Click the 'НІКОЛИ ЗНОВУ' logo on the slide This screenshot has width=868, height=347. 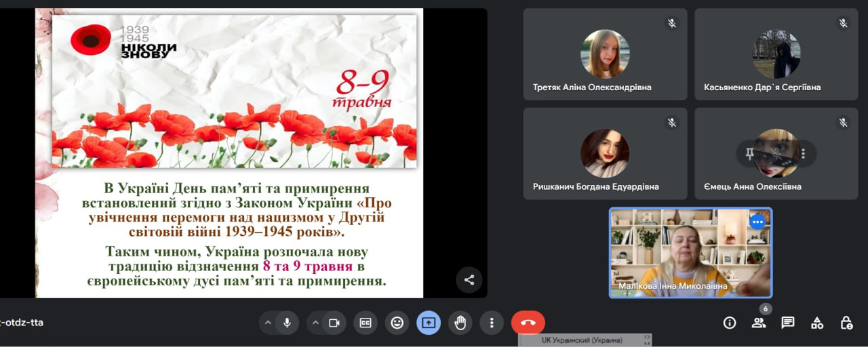point(149,50)
